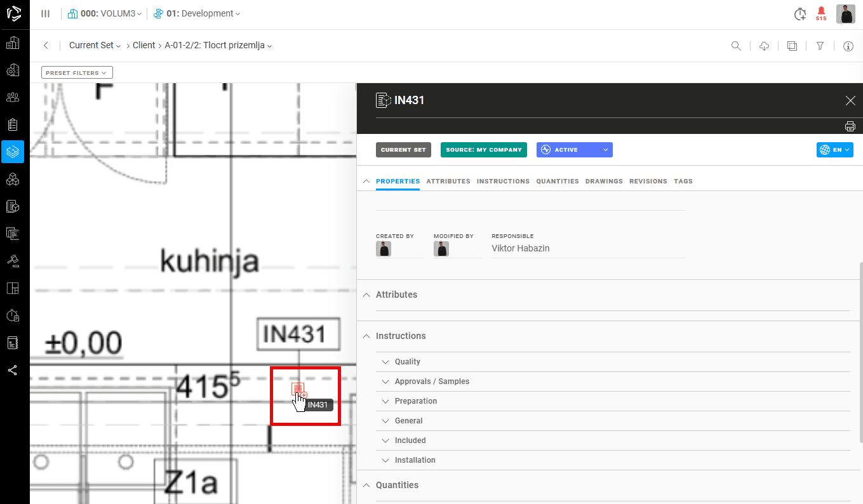863x504 pixels.
Task: Switch to the Quantities tab
Action: pos(557,182)
